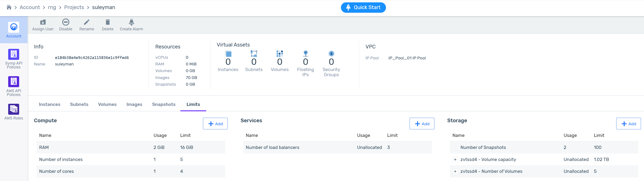Click the Instances virtual asset icon
Image resolution: width=644 pixels, height=181 pixels.
[x=228, y=54]
